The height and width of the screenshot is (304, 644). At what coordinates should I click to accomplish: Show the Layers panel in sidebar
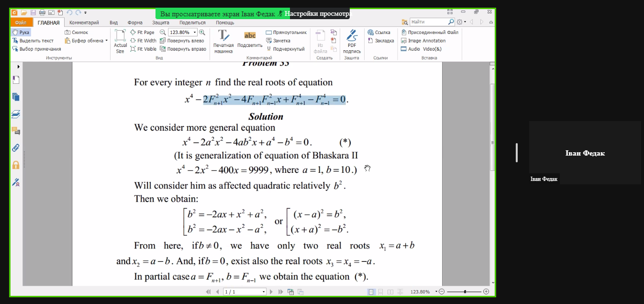click(16, 114)
